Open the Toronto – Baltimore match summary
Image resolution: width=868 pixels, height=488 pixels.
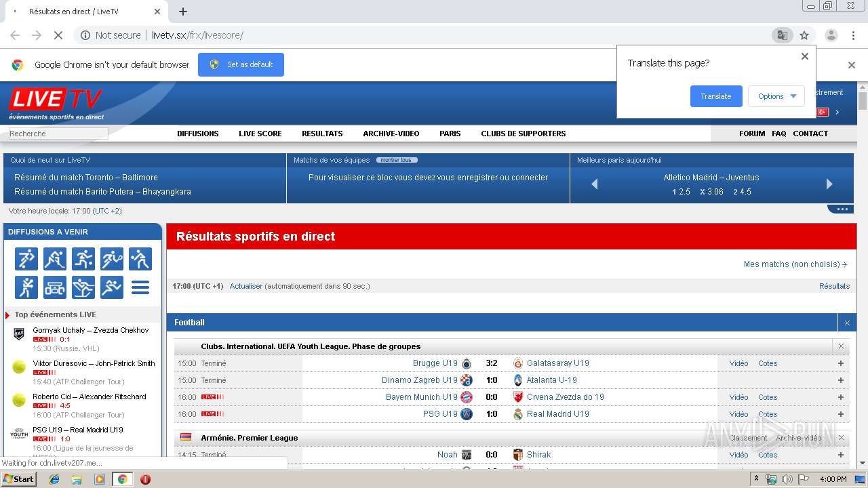click(86, 178)
